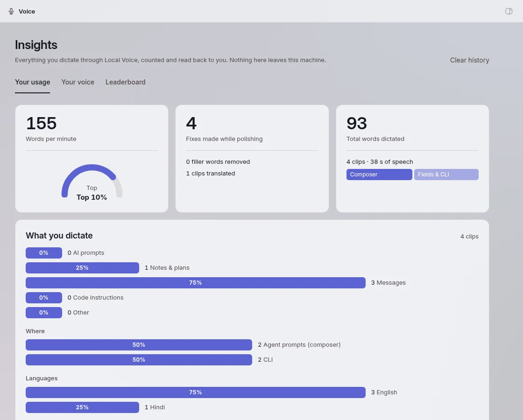Click the 1 Notes & plans label

(x=167, y=268)
